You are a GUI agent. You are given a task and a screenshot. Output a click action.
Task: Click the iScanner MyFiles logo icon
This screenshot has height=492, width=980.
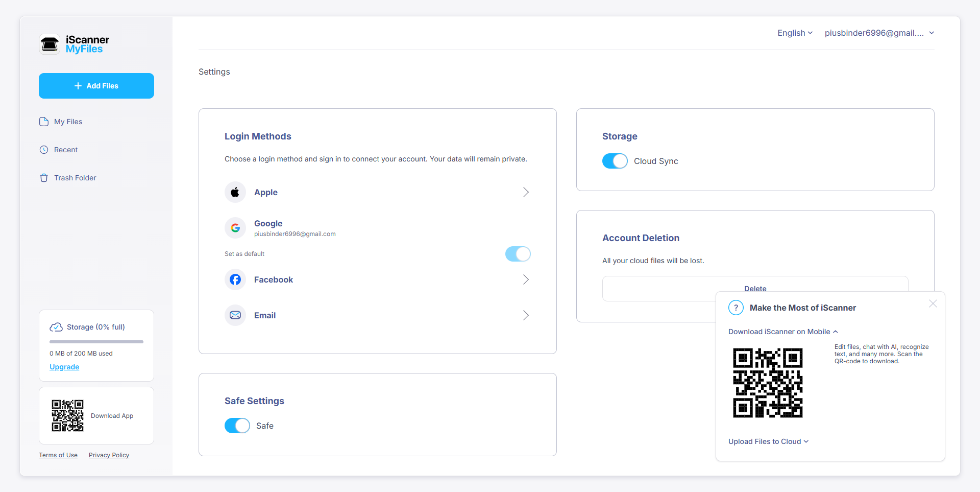coord(50,44)
